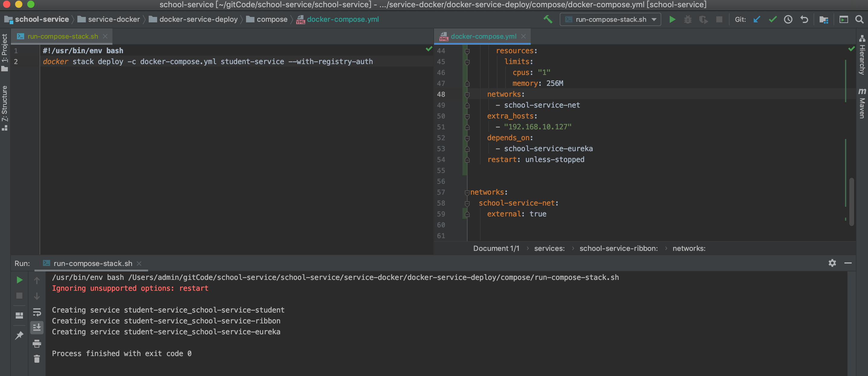Image resolution: width=868 pixels, height=376 pixels.
Task: Clear console output with trash icon
Action: (x=37, y=359)
